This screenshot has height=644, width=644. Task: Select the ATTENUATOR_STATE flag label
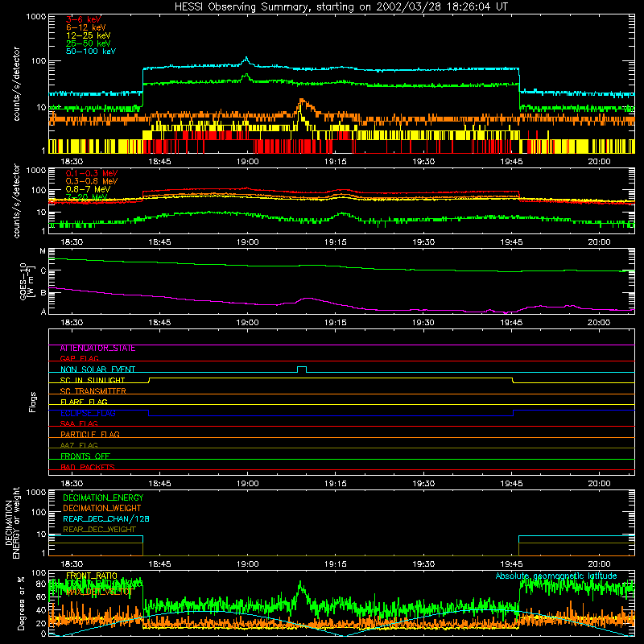[x=97, y=348]
